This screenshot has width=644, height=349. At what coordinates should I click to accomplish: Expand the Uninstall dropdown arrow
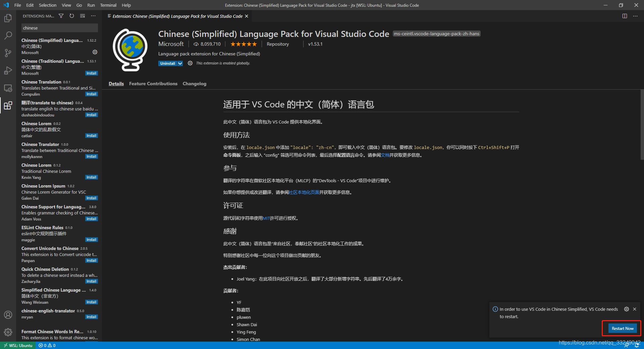pos(180,63)
